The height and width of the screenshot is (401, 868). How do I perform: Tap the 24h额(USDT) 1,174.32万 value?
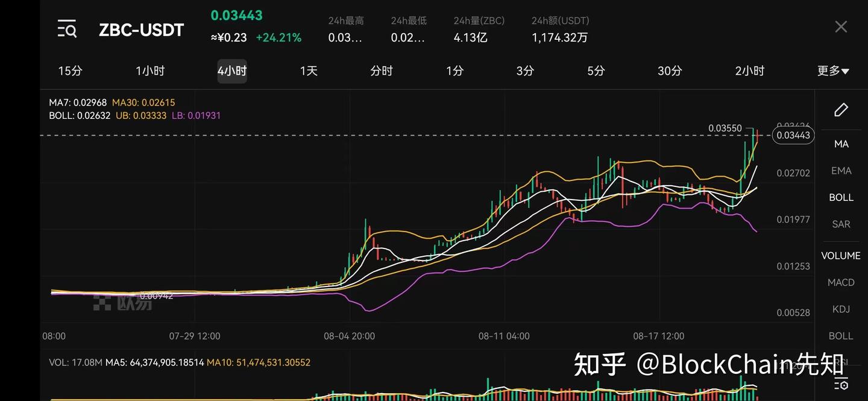tap(559, 37)
